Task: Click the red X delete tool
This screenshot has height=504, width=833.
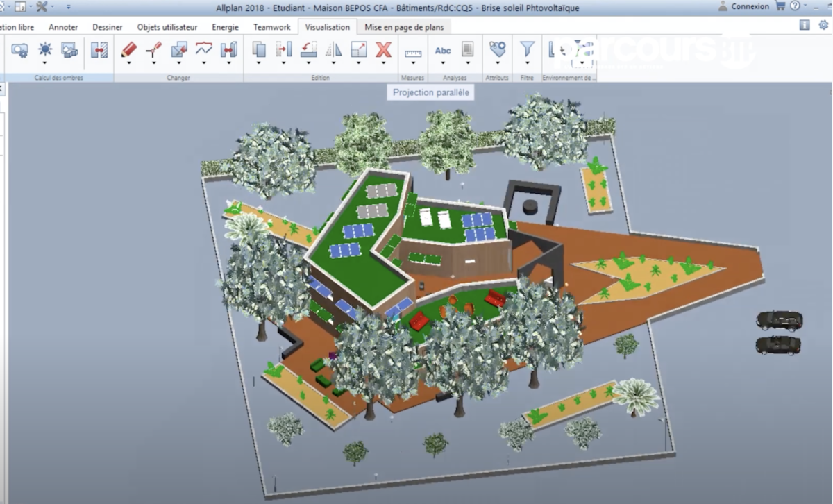Action: (x=383, y=49)
